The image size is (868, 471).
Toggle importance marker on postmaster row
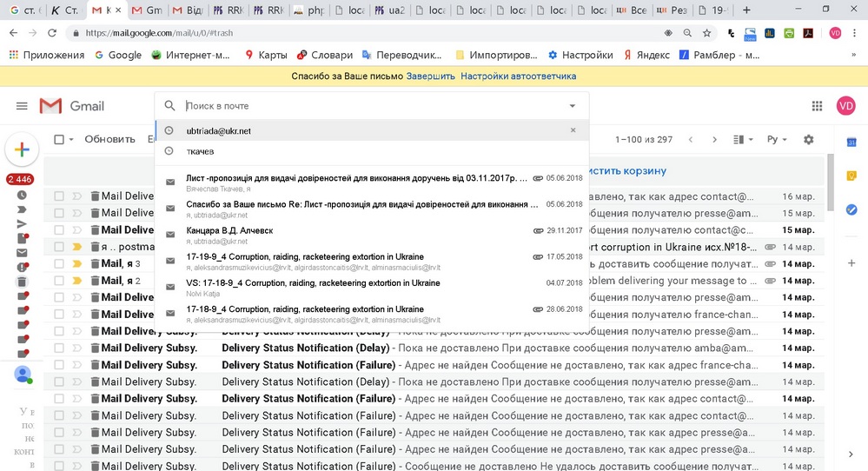coord(77,246)
